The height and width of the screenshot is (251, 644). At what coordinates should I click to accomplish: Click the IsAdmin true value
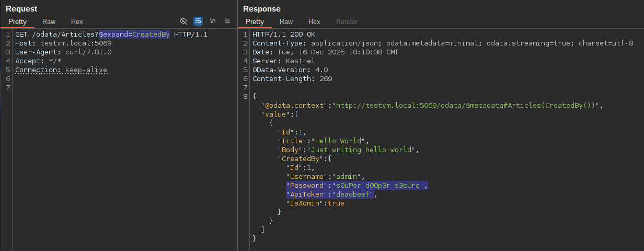[336, 203]
